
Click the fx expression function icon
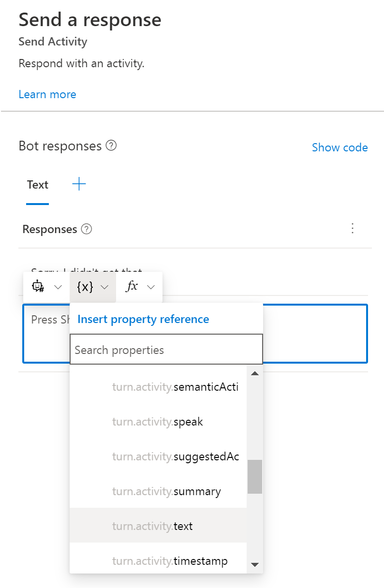click(x=132, y=287)
